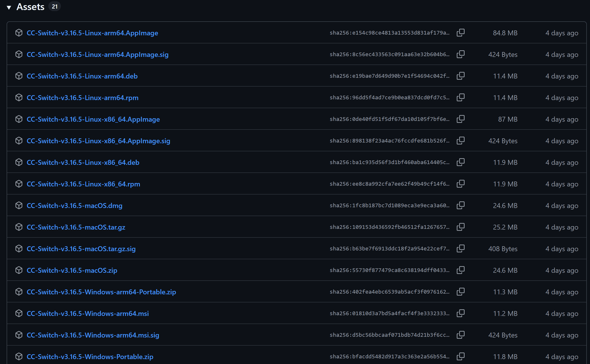Copy sha256 for macOS.zip

point(460,270)
